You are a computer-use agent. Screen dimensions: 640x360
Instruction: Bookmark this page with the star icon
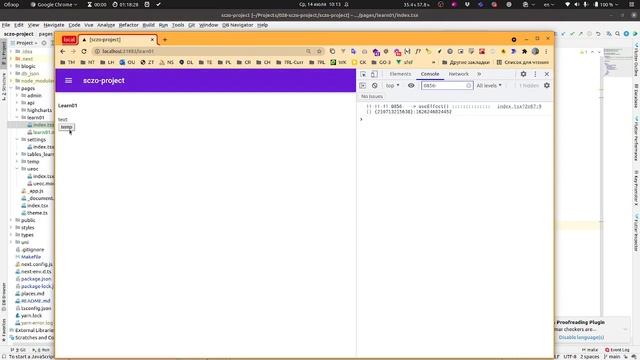[x=319, y=51]
